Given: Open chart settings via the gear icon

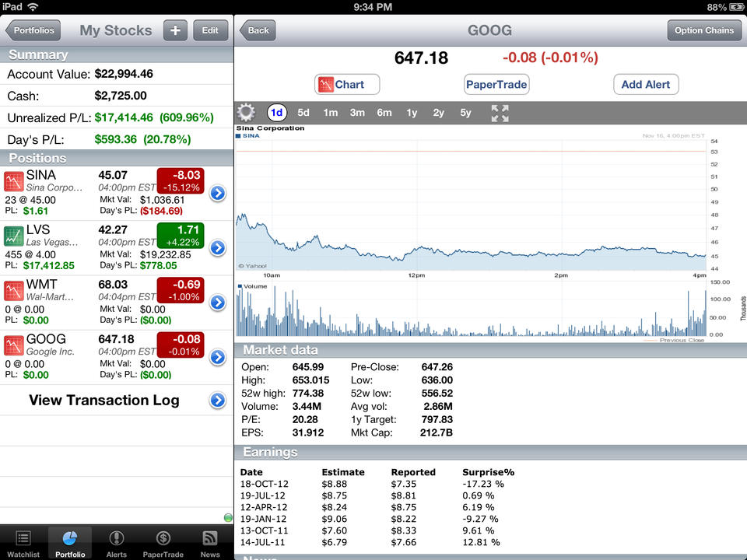Looking at the screenshot, I should click(245, 112).
